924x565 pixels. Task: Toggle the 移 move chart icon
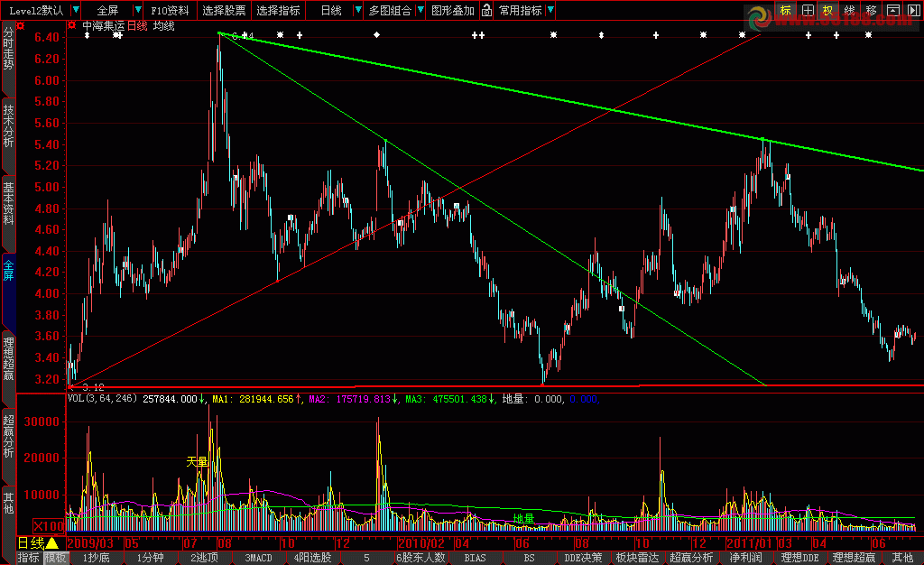(x=872, y=11)
